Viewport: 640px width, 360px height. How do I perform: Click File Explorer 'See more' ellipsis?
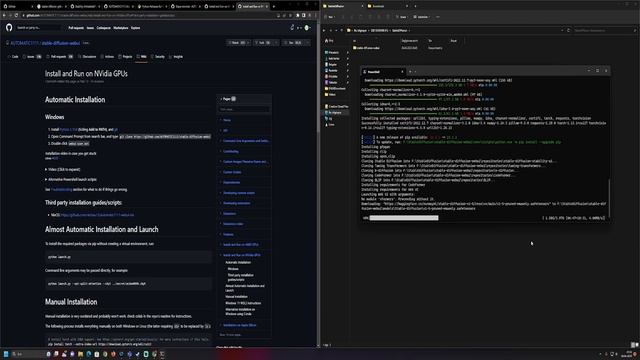point(438,17)
